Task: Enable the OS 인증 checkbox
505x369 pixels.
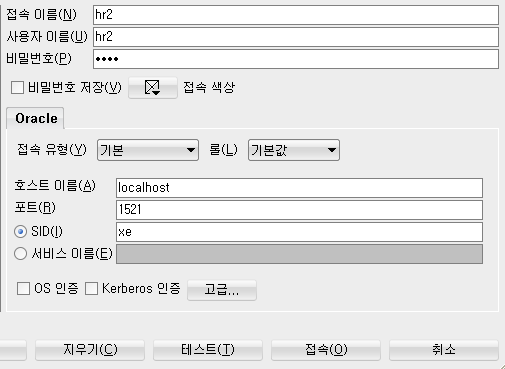Action: pos(23,288)
